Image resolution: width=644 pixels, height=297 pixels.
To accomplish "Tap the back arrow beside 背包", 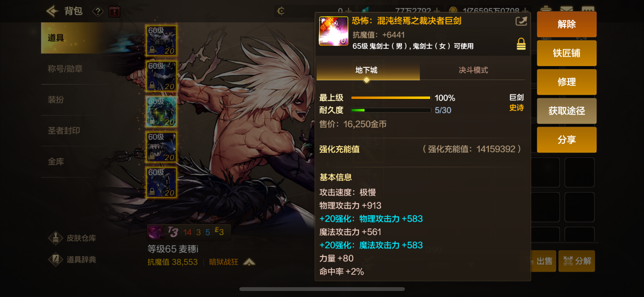I will pyautogui.click(x=52, y=11).
